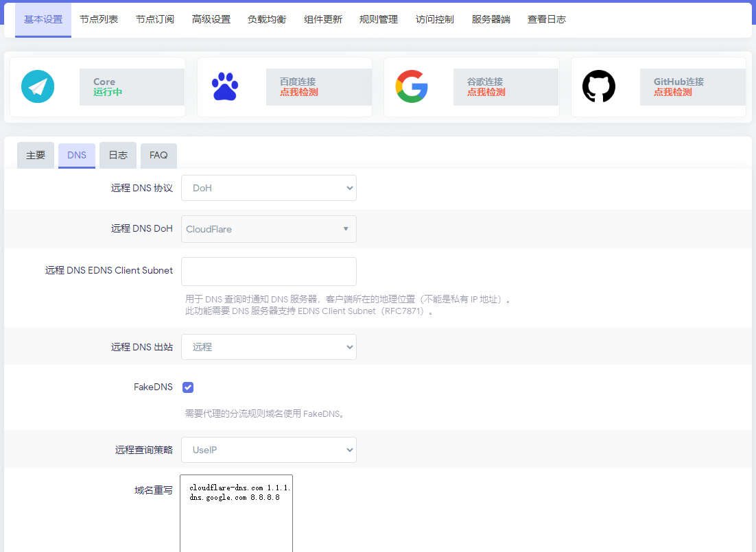Click 点我检测 under 谷歌连接

(x=486, y=92)
